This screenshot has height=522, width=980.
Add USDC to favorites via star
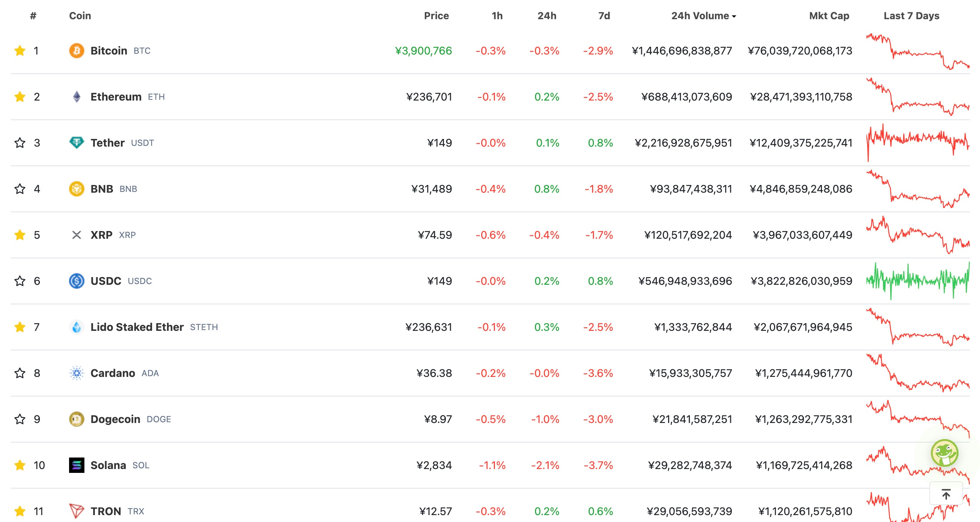20,281
